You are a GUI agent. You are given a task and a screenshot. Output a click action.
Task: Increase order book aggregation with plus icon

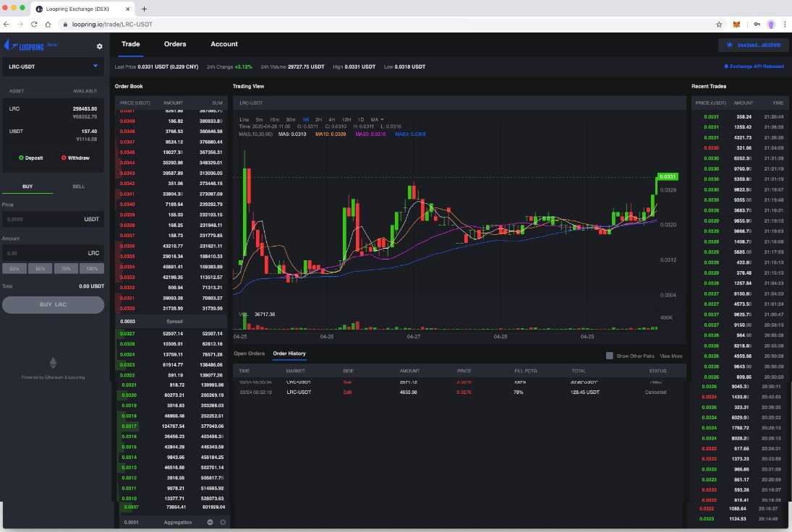tap(223, 523)
